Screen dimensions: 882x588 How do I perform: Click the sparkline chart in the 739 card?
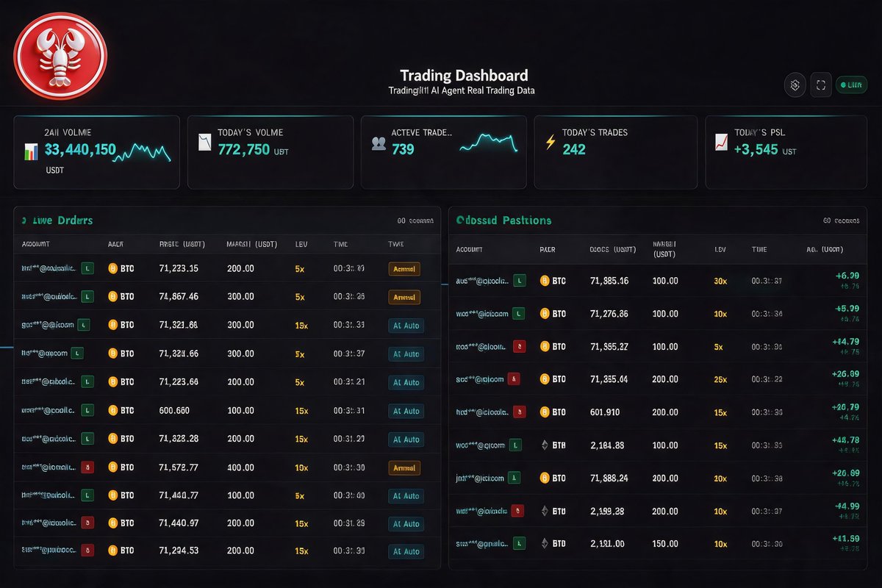click(489, 143)
